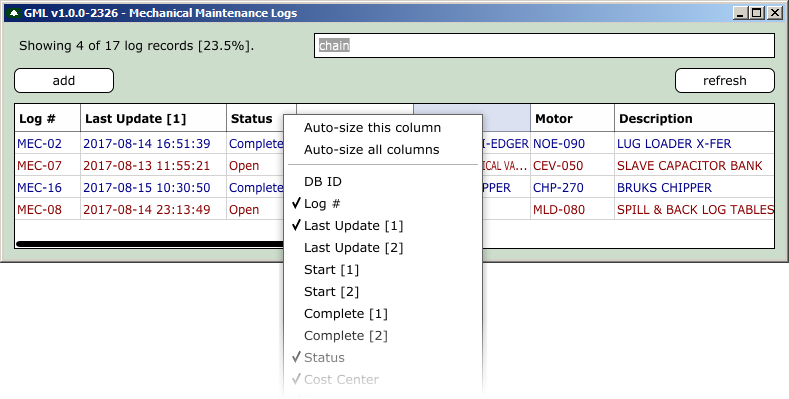Click the Motor column header
The width and height of the screenshot is (789, 399).
[x=572, y=119]
